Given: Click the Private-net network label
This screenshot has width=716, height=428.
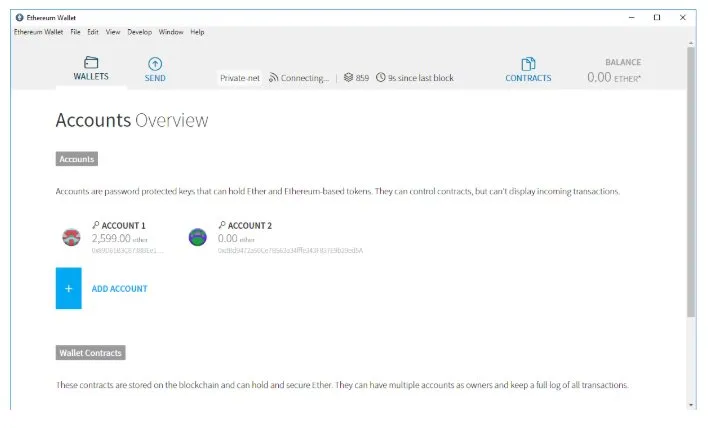Looking at the screenshot, I should click(240, 78).
